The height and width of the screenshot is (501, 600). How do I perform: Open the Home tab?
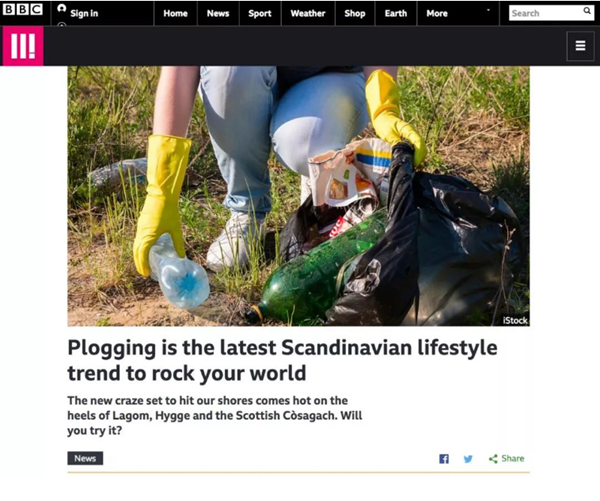(x=176, y=13)
